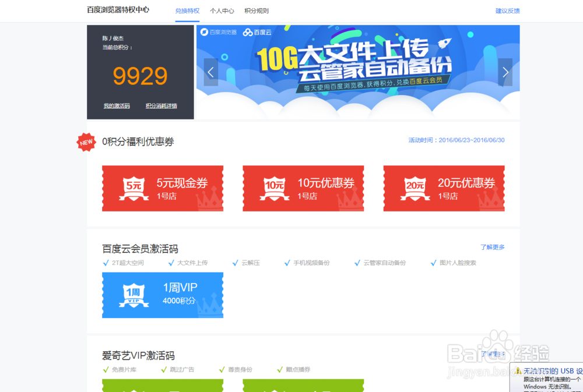This screenshot has height=392, width=583.
Task: Click the 5元 shield badge icon
Action: [134, 189]
